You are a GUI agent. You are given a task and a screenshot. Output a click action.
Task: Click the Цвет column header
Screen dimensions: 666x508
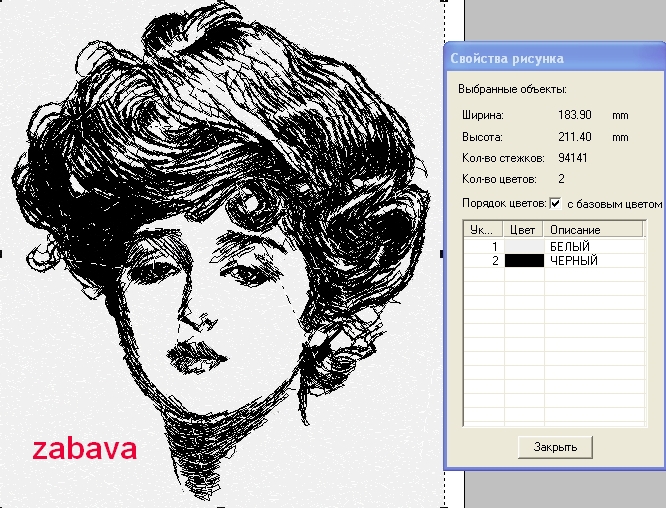click(x=523, y=230)
